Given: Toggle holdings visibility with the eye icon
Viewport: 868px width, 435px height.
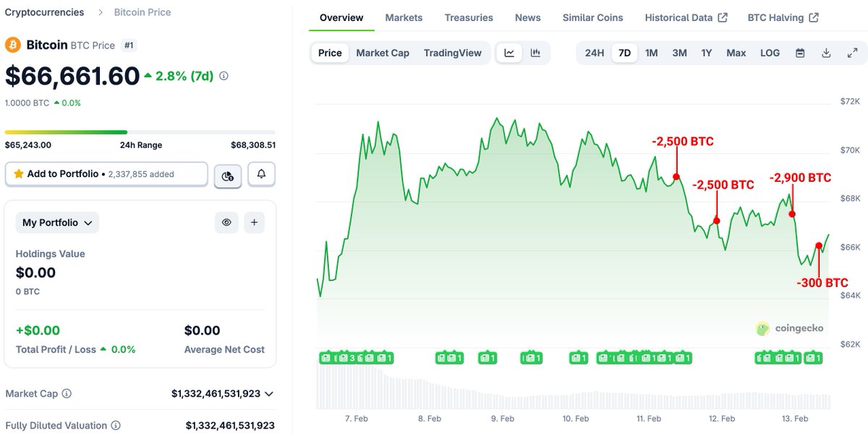Looking at the screenshot, I should [x=226, y=223].
